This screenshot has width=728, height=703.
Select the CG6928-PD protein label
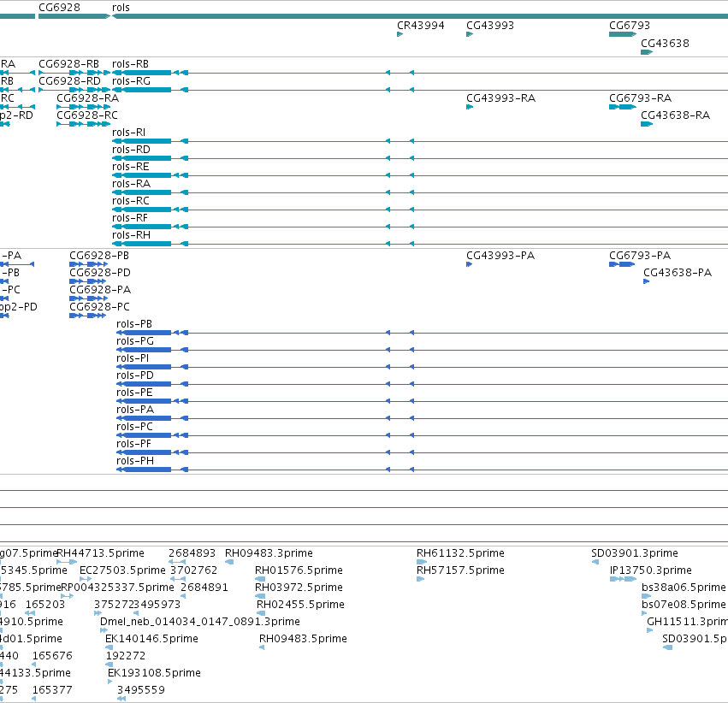pyautogui.click(x=100, y=274)
